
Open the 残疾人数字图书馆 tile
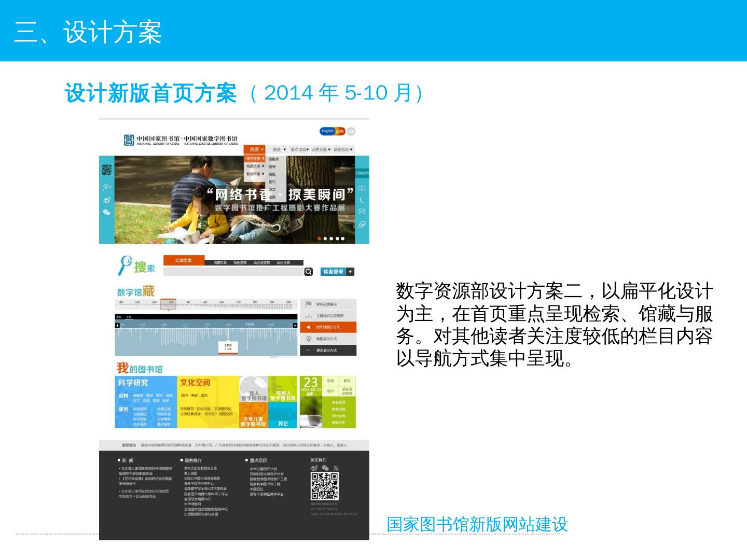click(283, 389)
